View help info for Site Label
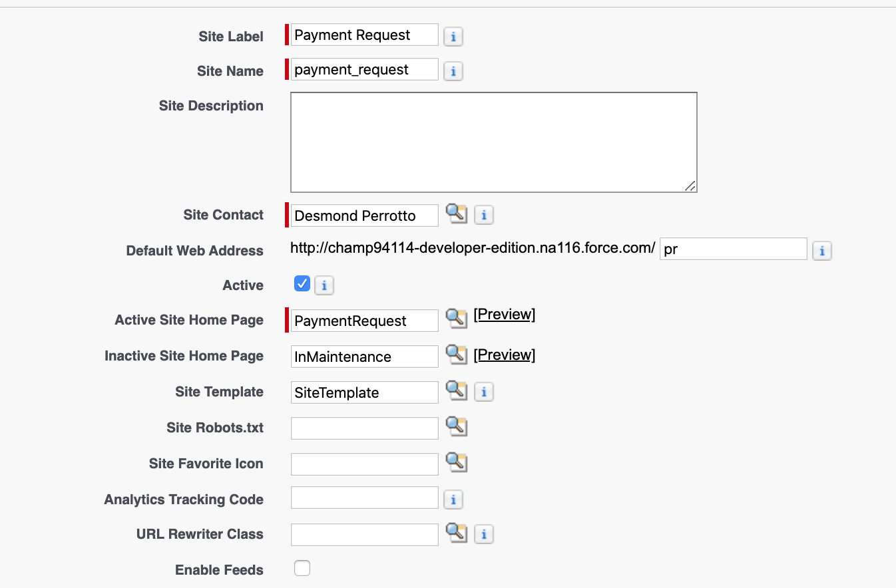This screenshot has width=896, height=588. (453, 37)
